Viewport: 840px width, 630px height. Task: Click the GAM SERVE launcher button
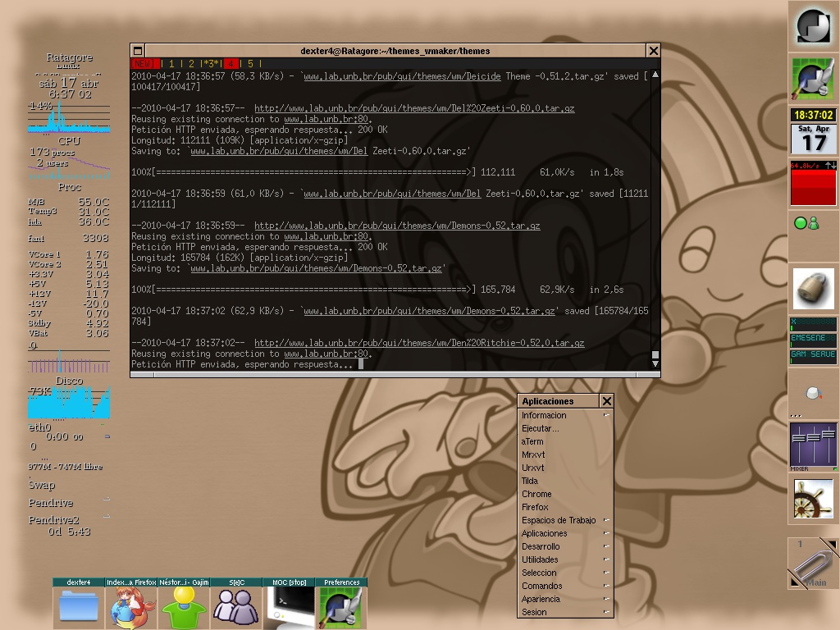click(813, 355)
